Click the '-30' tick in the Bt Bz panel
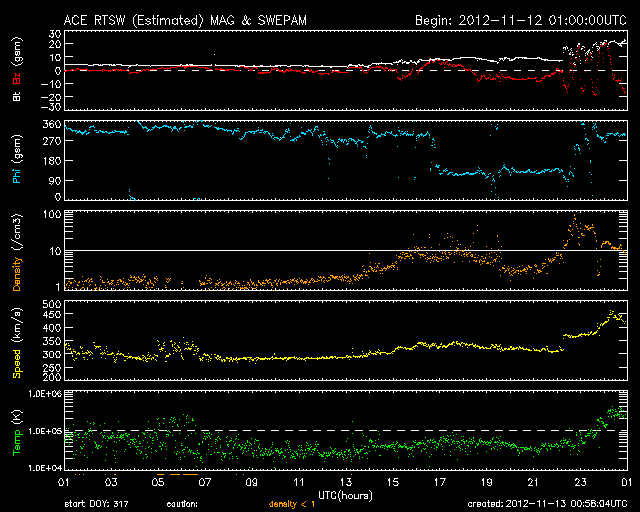 pyautogui.click(x=52, y=107)
